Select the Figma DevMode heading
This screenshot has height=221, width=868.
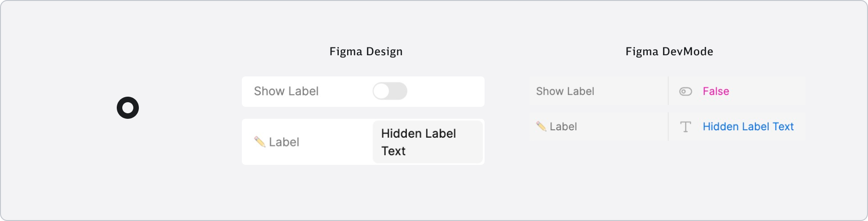(669, 52)
